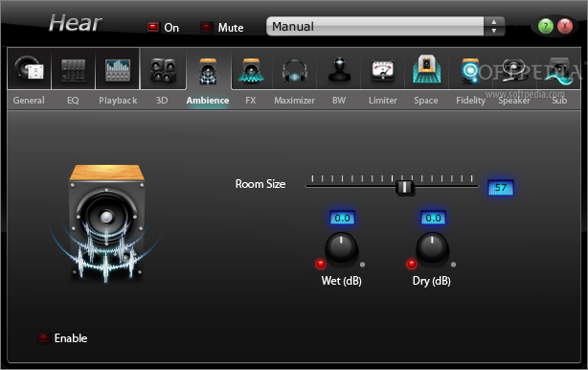Toggle the Mute switch
588x370 pixels.
coord(207,27)
